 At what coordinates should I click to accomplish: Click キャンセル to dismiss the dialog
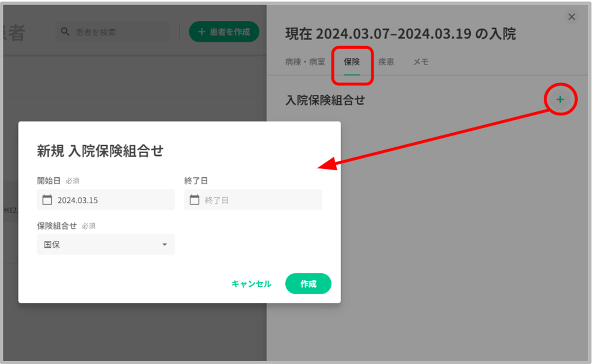point(251,284)
